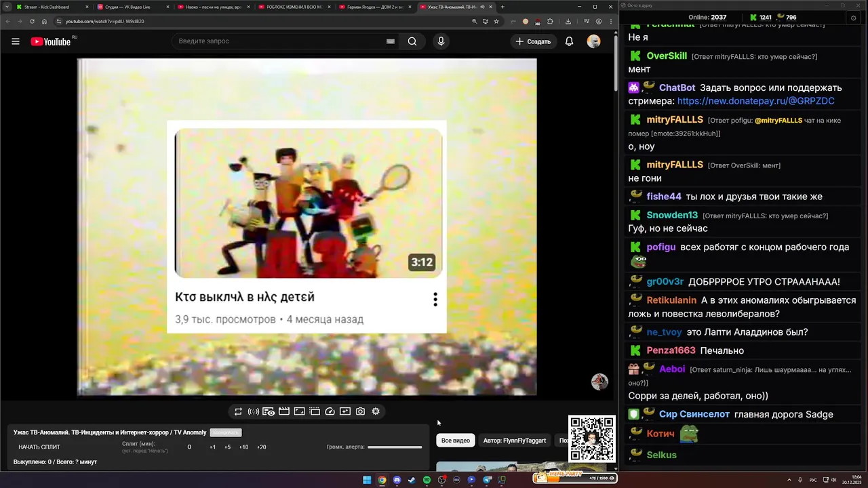Toggle loop icon under the video
868x488 pixels.
[x=238, y=411]
